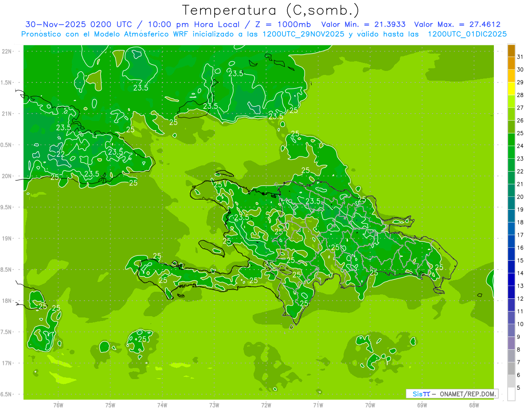This screenshot has height=411, width=532.
Task: Click the "18N" latitude axis label
Action: click(7, 301)
